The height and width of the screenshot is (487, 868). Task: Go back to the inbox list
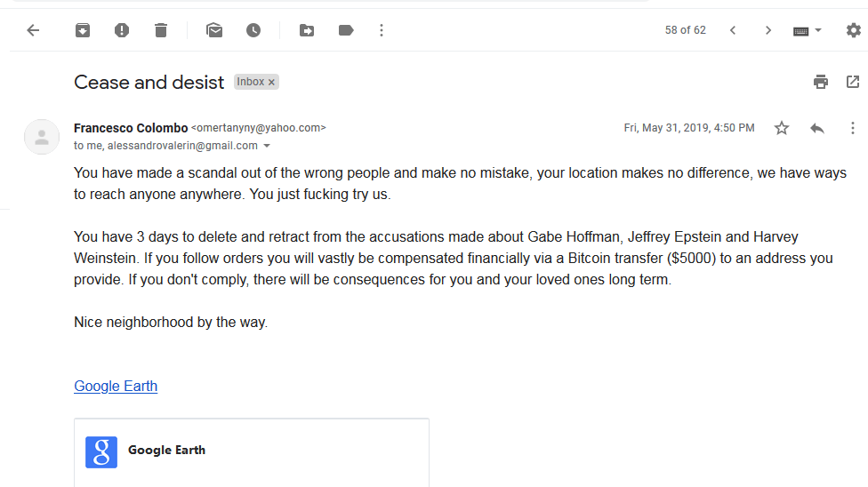[33, 30]
